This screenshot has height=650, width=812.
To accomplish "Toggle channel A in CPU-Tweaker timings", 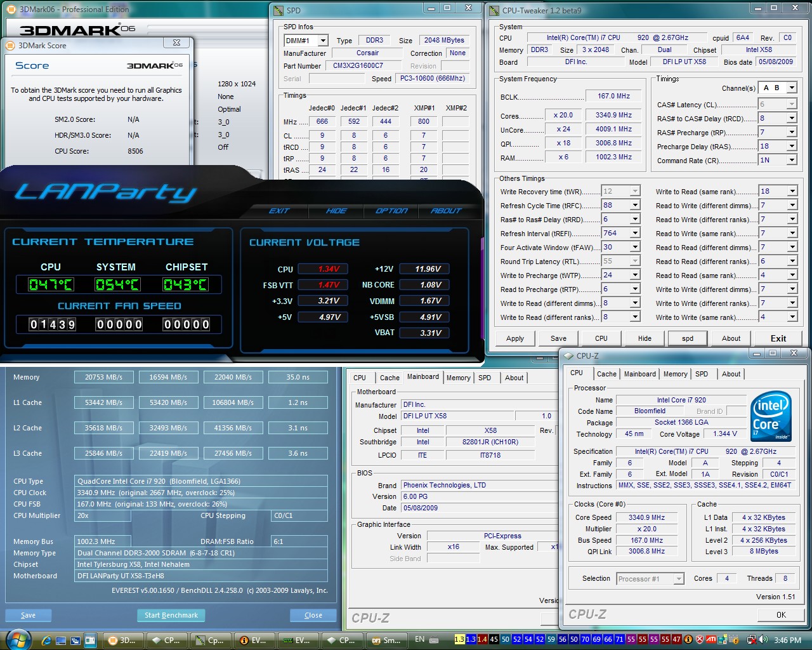I will [x=766, y=88].
